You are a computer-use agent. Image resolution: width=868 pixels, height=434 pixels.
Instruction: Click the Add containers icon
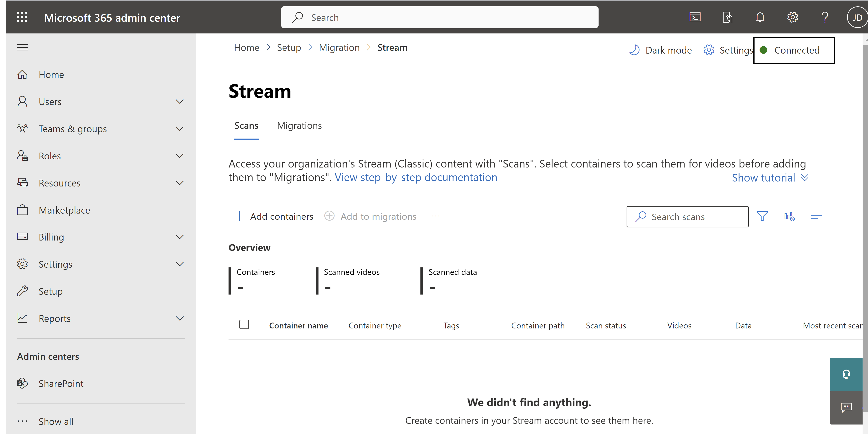click(x=239, y=216)
